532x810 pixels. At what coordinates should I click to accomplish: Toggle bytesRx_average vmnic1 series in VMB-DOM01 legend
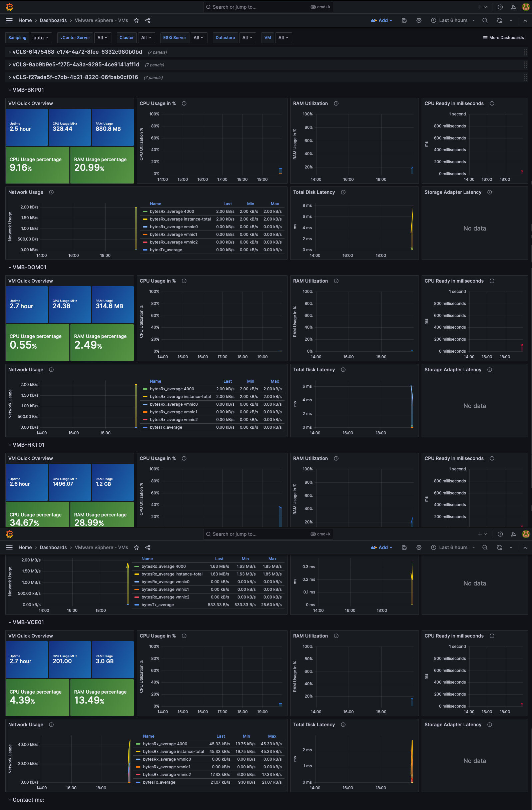[x=173, y=412]
